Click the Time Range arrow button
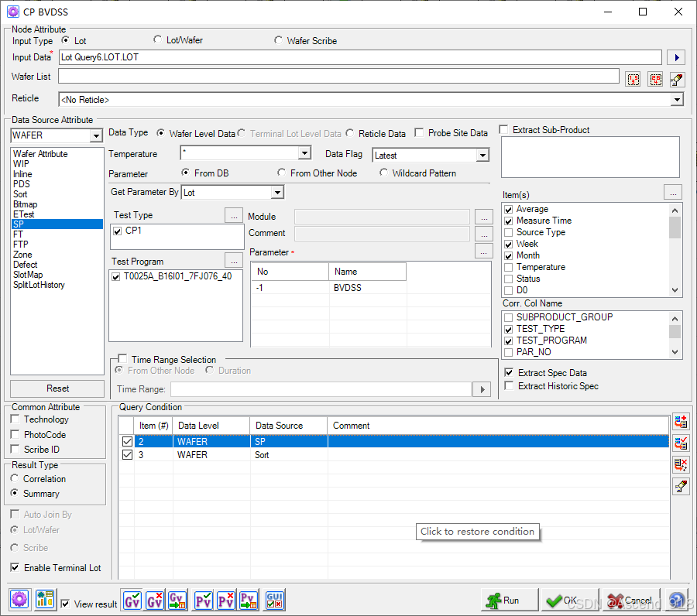Viewport: 697px width, 616px height. pos(482,389)
